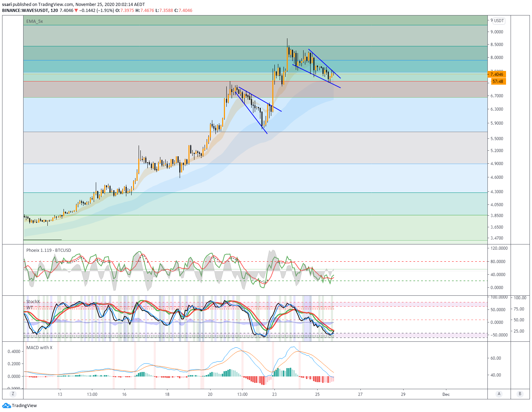Screen dimensions: 532x412
Task: Select the MACD with X indicator label
Action: click(39, 348)
